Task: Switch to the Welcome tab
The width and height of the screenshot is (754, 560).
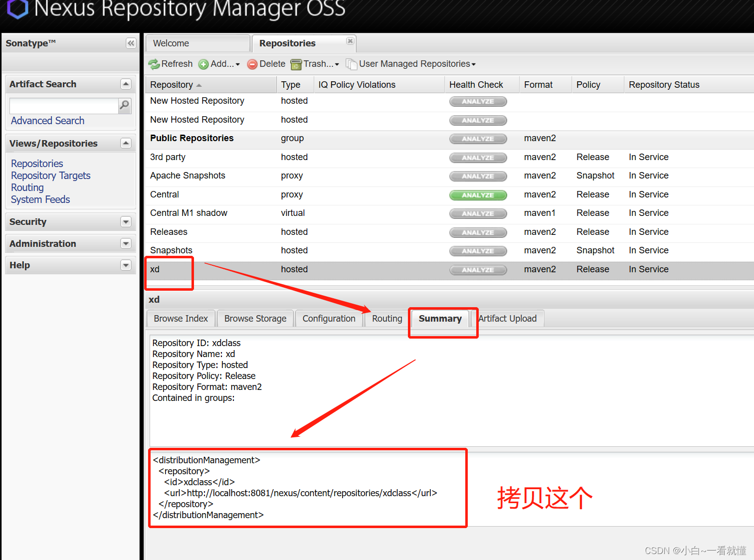Action: pos(197,43)
